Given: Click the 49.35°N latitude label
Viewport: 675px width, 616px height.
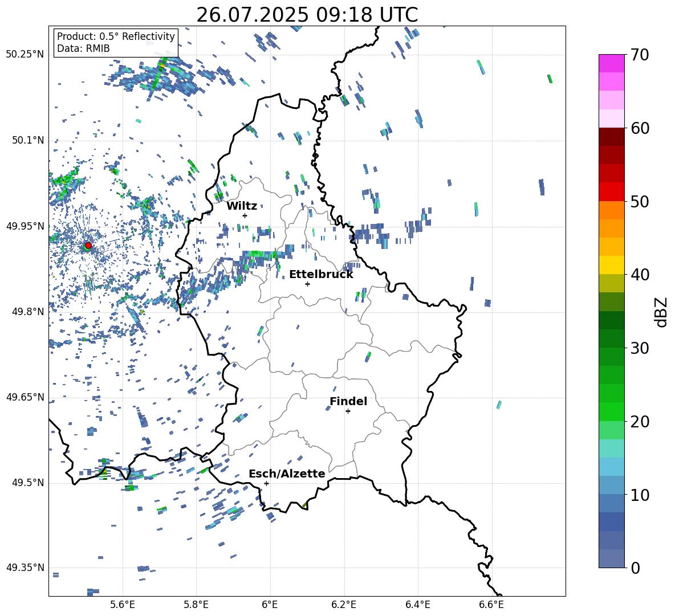Looking at the screenshot, I should pos(25,568).
